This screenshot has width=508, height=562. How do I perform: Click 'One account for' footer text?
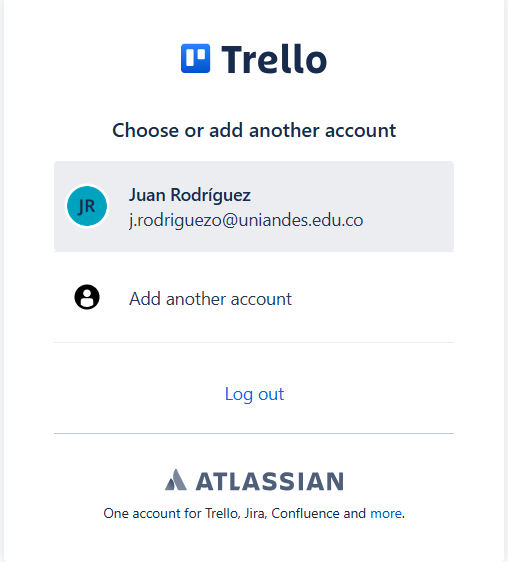[152, 513]
